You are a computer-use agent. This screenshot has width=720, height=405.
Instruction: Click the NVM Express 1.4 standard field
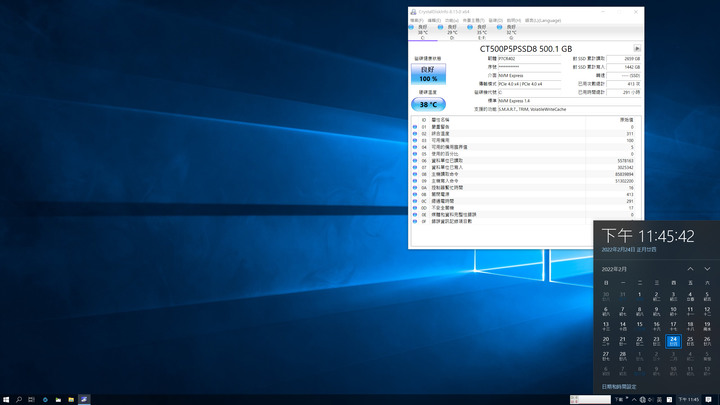point(569,101)
